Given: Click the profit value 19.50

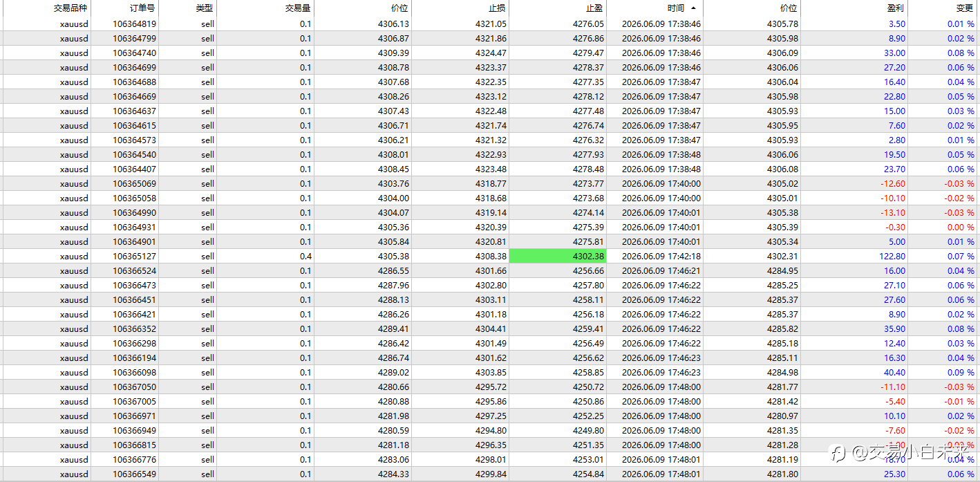Looking at the screenshot, I should pos(894,154).
